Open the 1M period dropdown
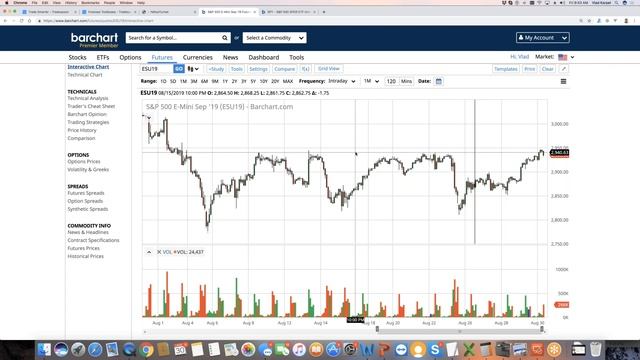This screenshot has width=640, height=360. (x=371, y=81)
